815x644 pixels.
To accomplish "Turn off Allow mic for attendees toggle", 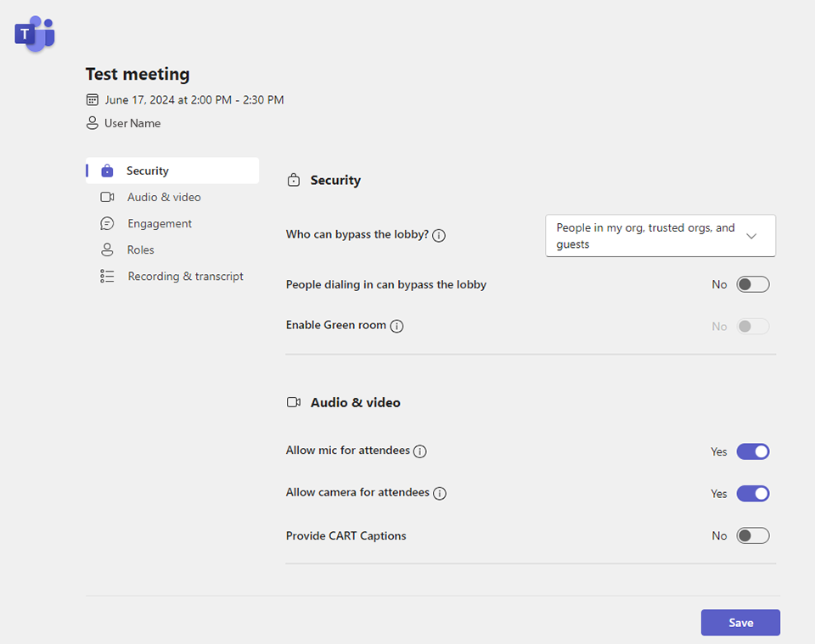I will click(752, 451).
